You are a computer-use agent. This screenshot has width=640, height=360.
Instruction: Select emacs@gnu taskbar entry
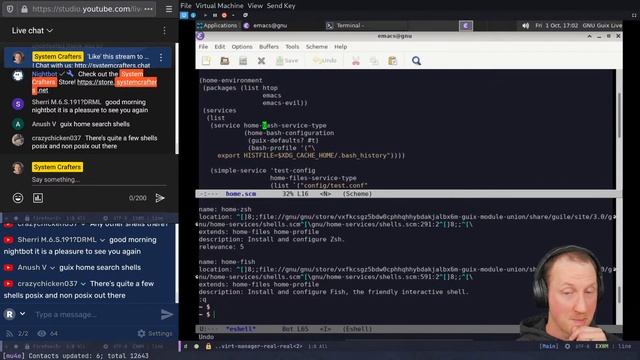265,25
